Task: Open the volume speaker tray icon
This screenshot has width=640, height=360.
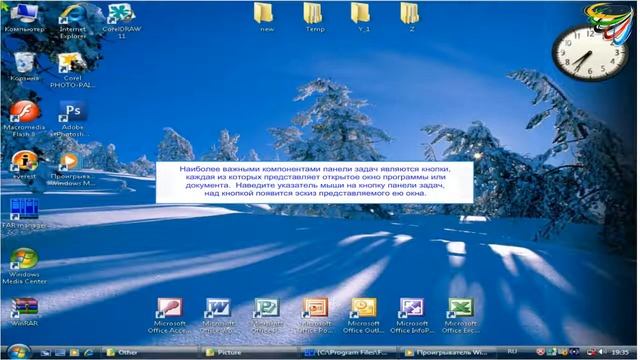Action: [602, 352]
